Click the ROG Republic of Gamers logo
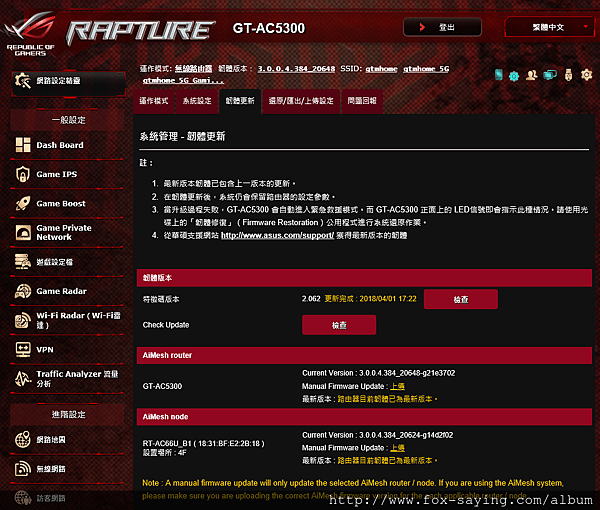The height and width of the screenshot is (510, 600). click(x=30, y=34)
